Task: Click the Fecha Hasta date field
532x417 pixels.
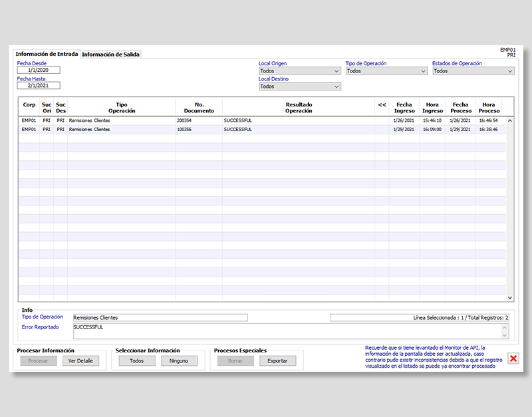Action: [x=39, y=86]
